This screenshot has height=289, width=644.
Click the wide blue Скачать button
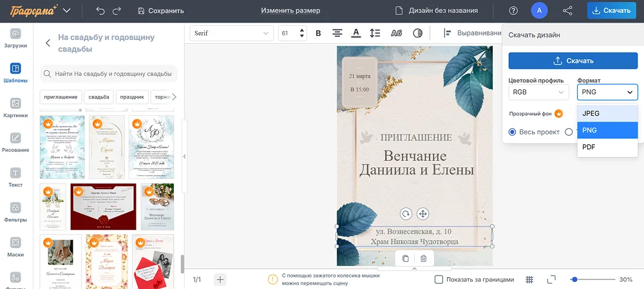pos(573,61)
